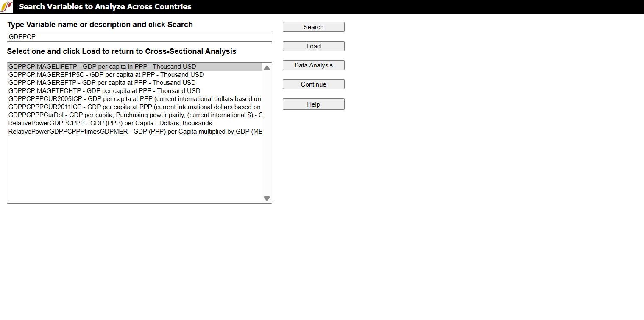Choose the GDPPCPPPCurDol variable entry
Image resolution: width=644 pixels, height=320 pixels.
135,115
